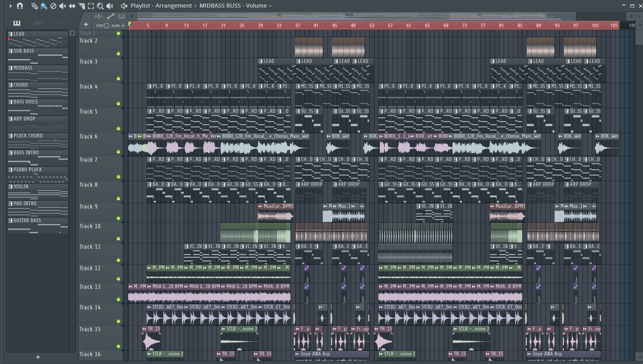Mute Track 6 using its green LED
The width and height of the screenshot is (643, 364).
(118, 152)
